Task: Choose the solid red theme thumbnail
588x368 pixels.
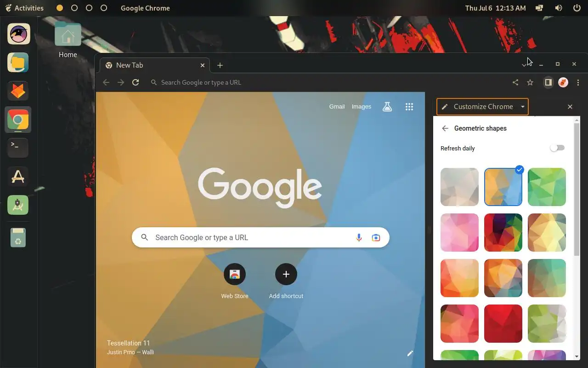Action: (503, 323)
